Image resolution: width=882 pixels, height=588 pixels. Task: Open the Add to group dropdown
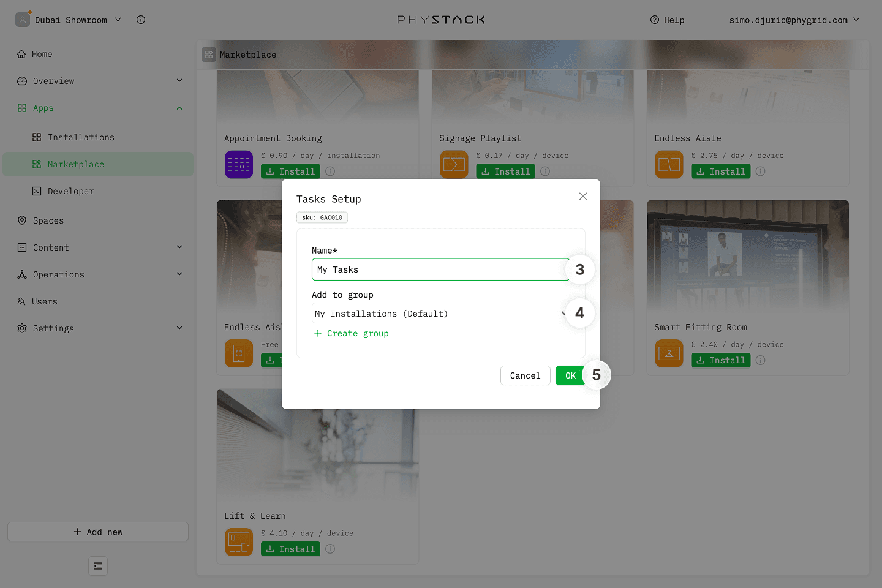[x=440, y=313]
